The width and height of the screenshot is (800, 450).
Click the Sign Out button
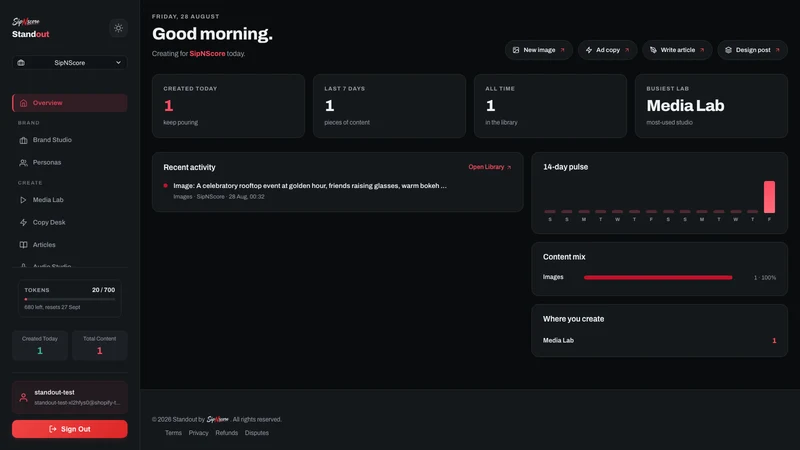click(x=70, y=429)
